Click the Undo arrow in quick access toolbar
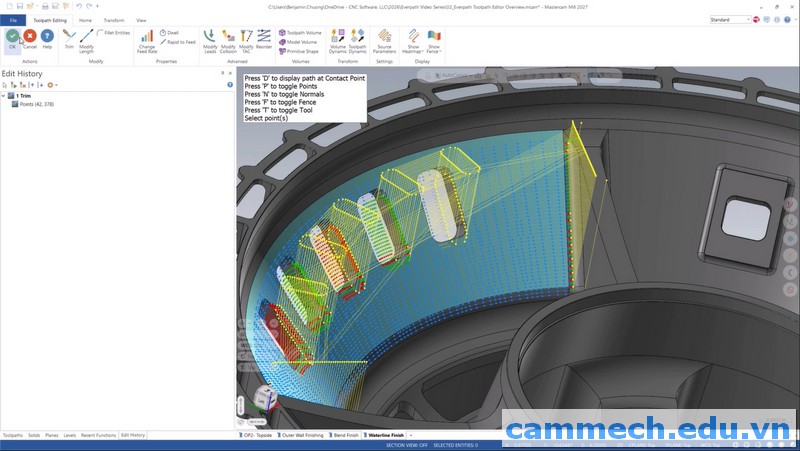This screenshot has height=451, width=800. point(79,6)
